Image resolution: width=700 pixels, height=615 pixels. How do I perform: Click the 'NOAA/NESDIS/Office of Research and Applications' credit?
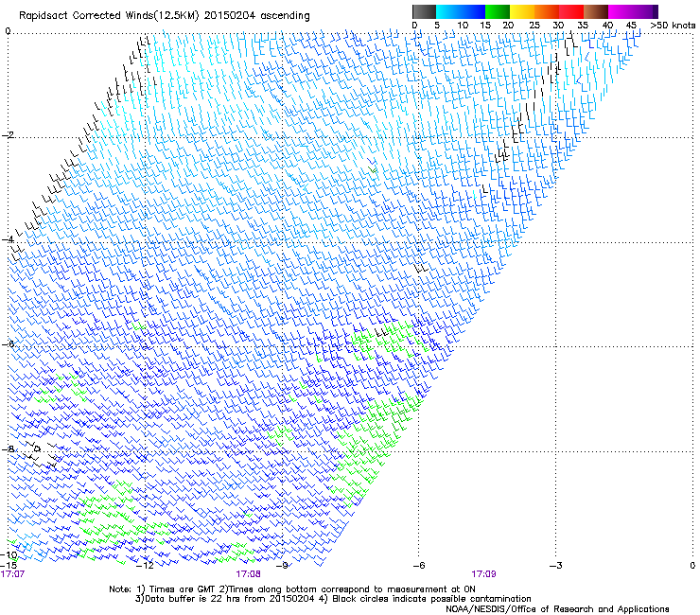point(557,609)
